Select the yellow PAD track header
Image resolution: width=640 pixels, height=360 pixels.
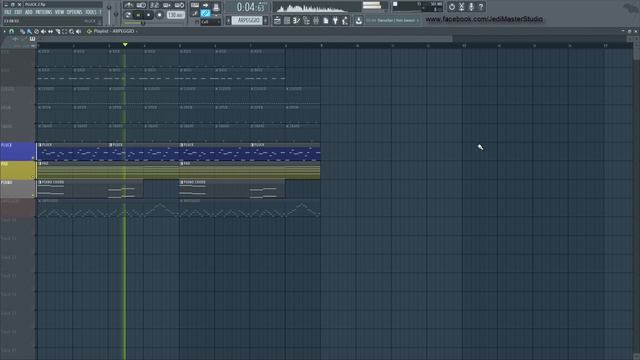[x=18, y=170]
